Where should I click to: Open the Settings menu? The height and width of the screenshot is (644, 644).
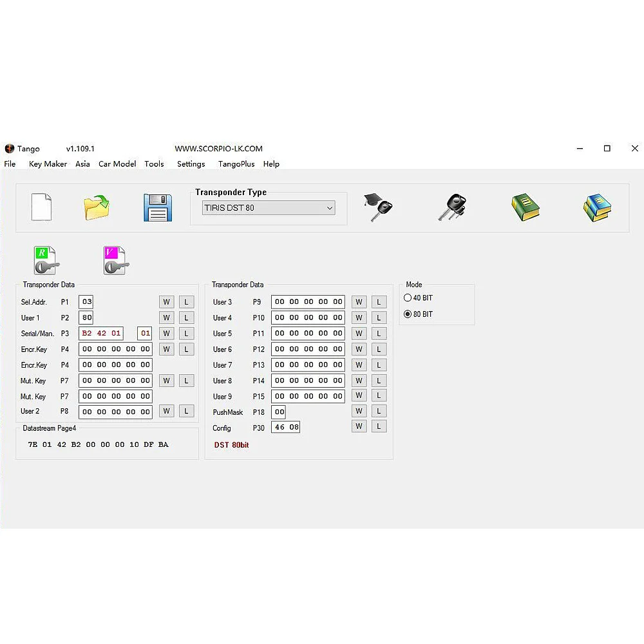point(191,164)
